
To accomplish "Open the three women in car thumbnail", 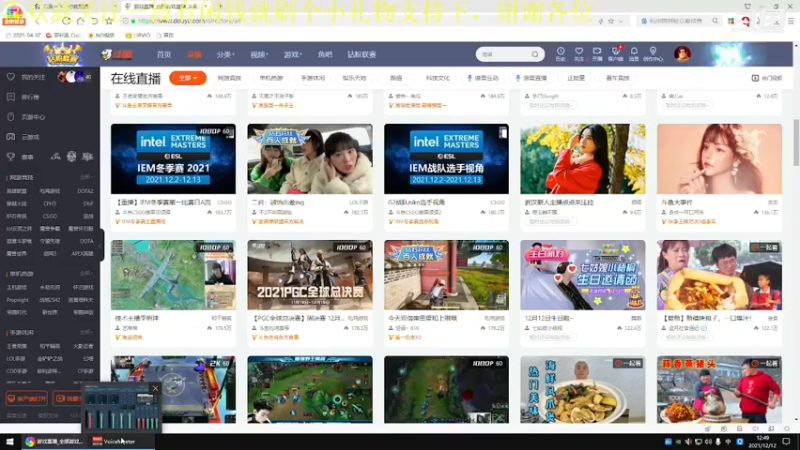I will [310, 159].
